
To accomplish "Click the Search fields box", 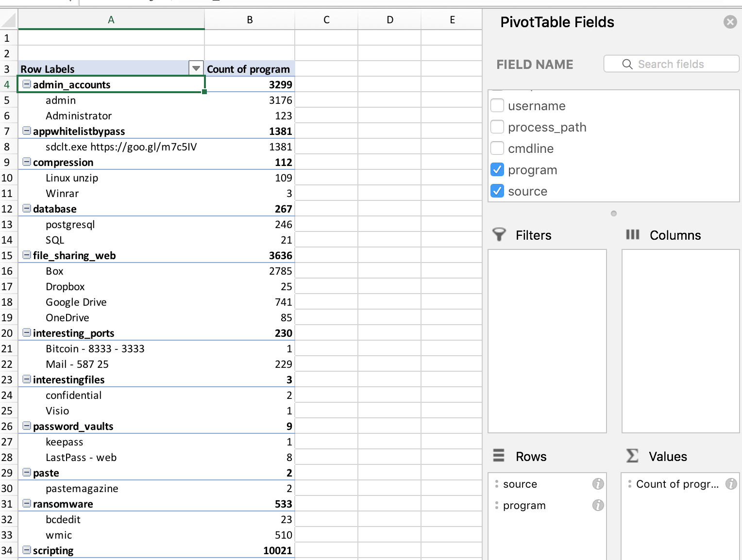I will tap(671, 64).
